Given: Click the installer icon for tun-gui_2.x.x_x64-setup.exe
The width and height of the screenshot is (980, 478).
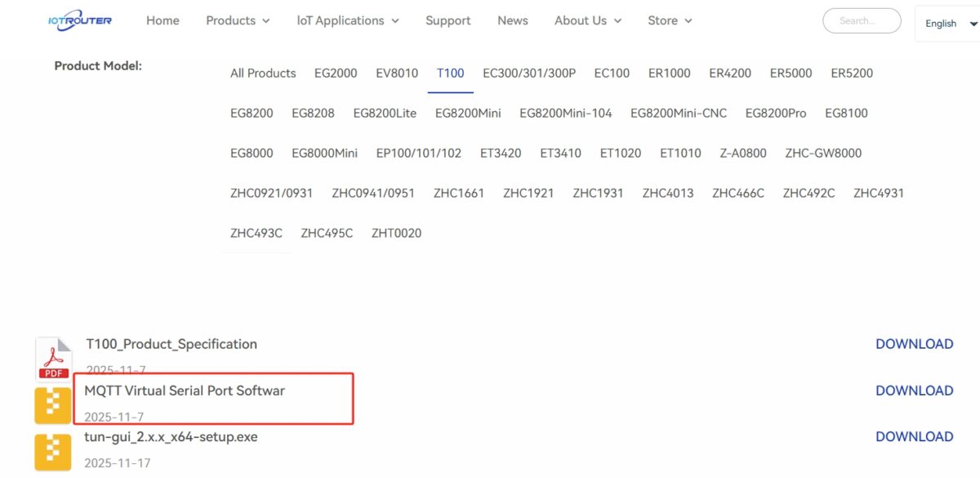Looking at the screenshot, I should point(52,450).
